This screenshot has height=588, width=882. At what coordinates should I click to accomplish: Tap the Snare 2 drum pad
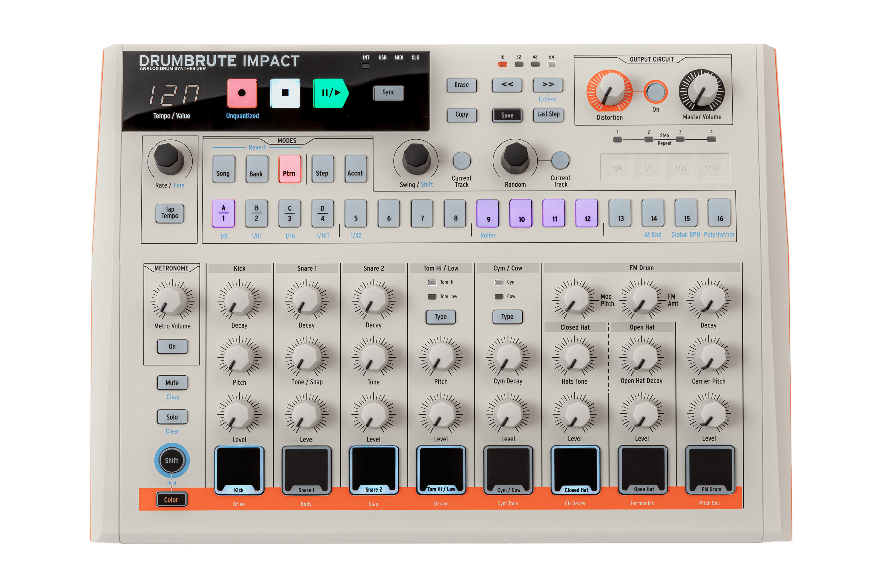[x=373, y=470]
